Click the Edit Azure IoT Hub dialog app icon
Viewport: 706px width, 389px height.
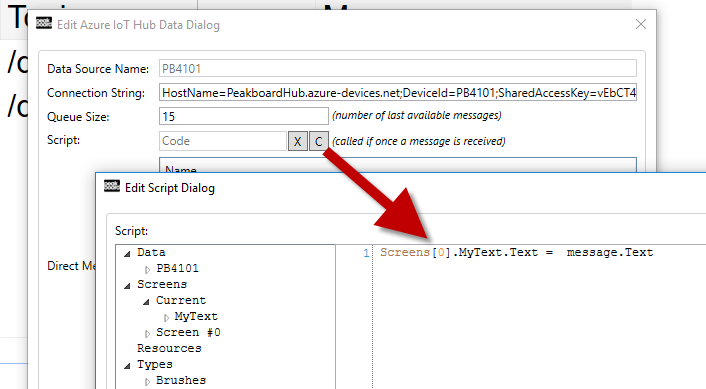[x=44, y=23]
